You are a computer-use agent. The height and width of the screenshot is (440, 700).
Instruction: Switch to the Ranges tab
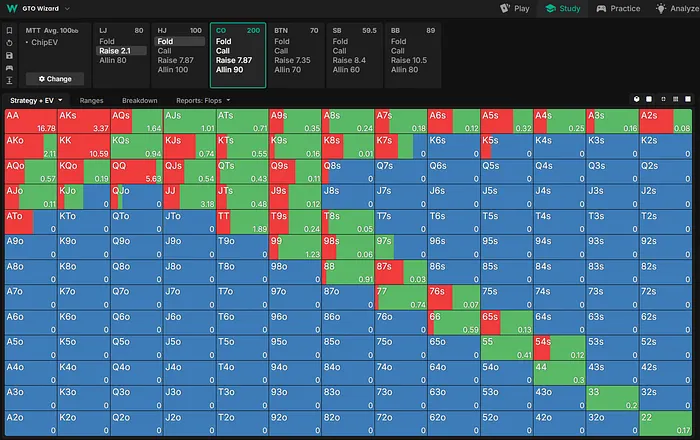pos(92,101)
